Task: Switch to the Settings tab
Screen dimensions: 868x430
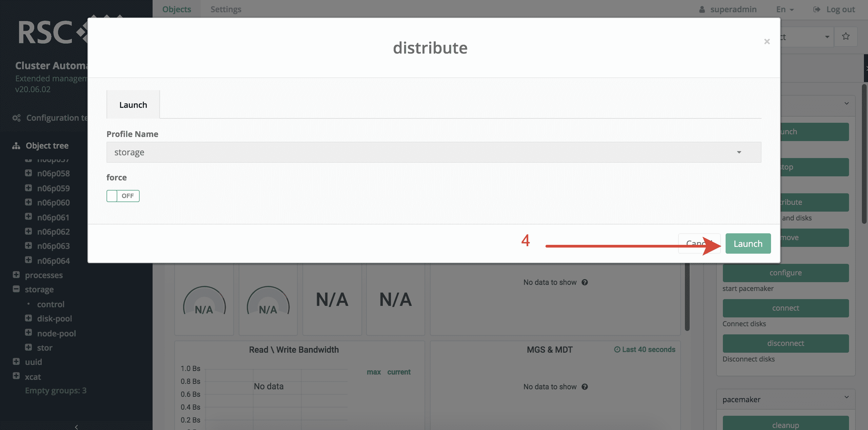Action: (226, 9)
